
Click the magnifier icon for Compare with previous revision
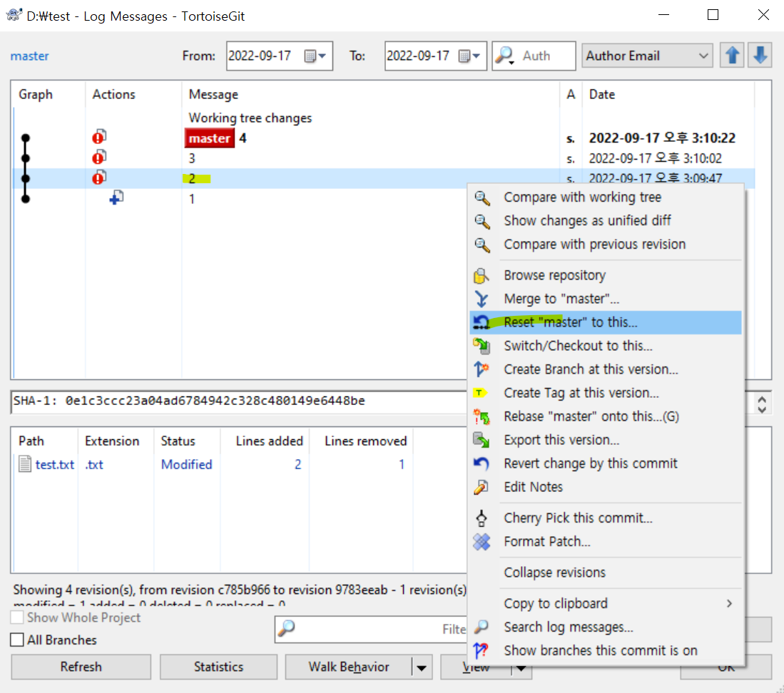click(482, 245)
